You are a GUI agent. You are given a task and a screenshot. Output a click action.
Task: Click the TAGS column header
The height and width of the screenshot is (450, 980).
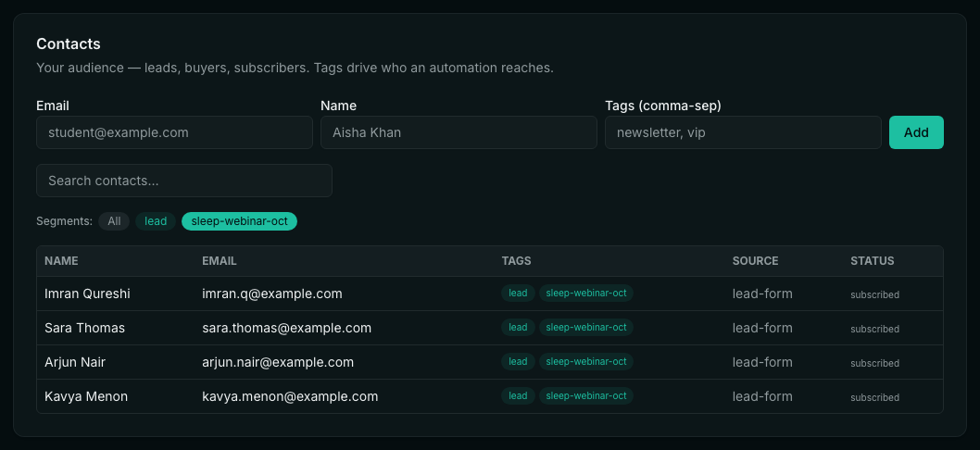516,261
